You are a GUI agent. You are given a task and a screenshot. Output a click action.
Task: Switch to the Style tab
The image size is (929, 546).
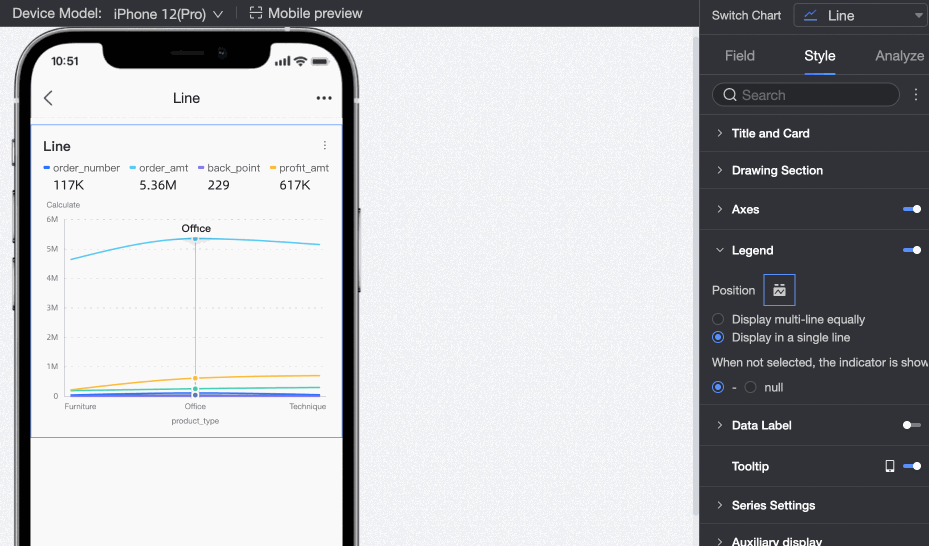coord(819,56)
